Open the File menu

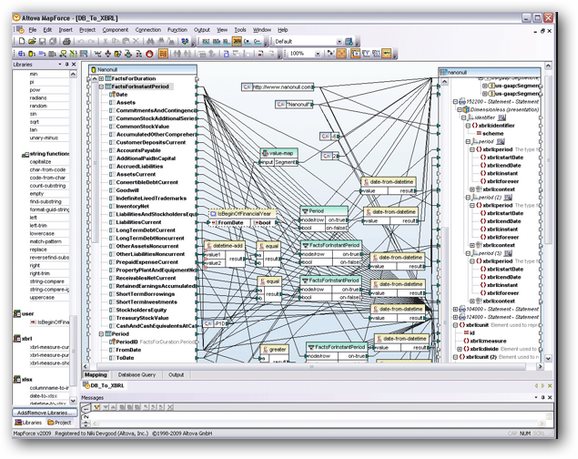point(32,30)
